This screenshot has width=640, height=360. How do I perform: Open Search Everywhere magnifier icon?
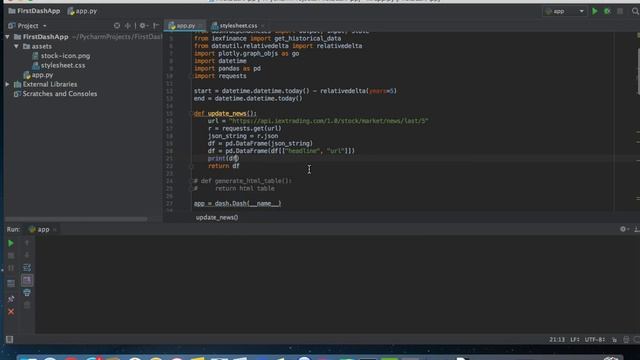point(636,11)
